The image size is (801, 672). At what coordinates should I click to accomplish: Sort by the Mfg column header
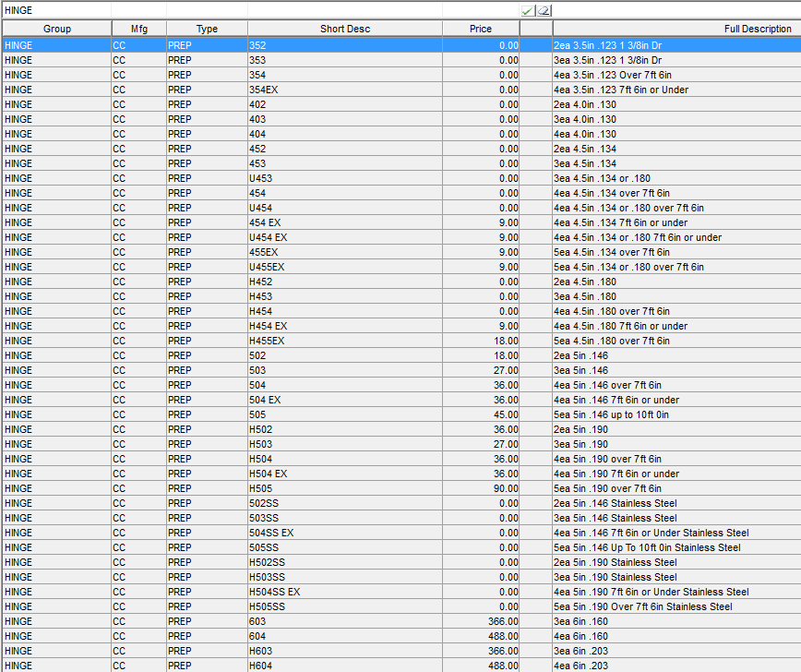pyautogui.click(x=138, y=29)
